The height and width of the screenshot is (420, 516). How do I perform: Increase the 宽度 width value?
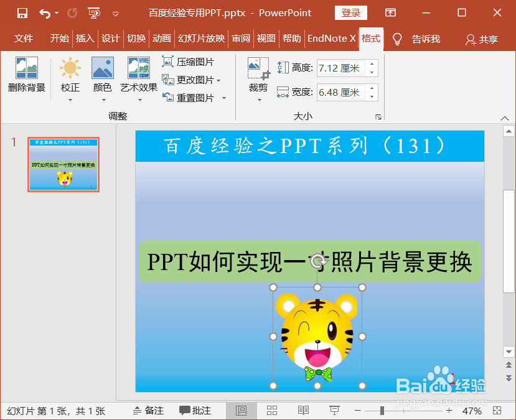pos(372,88)
